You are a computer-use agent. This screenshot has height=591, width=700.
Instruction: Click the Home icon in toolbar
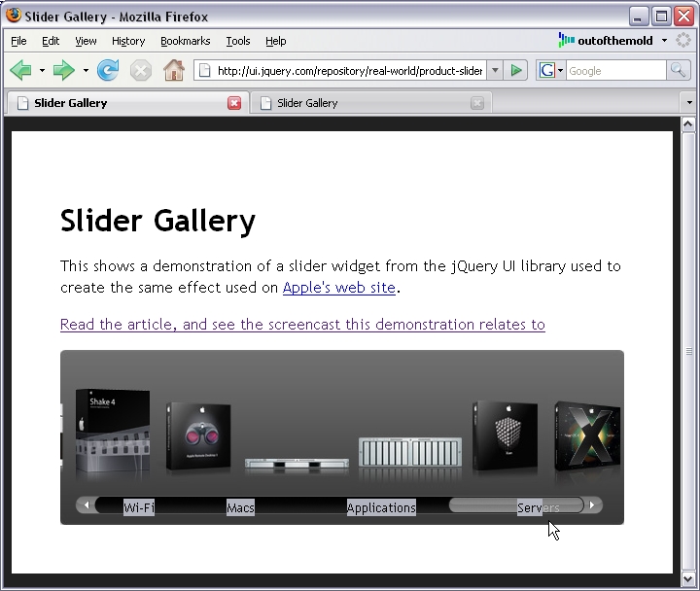(x=174, y=70)
